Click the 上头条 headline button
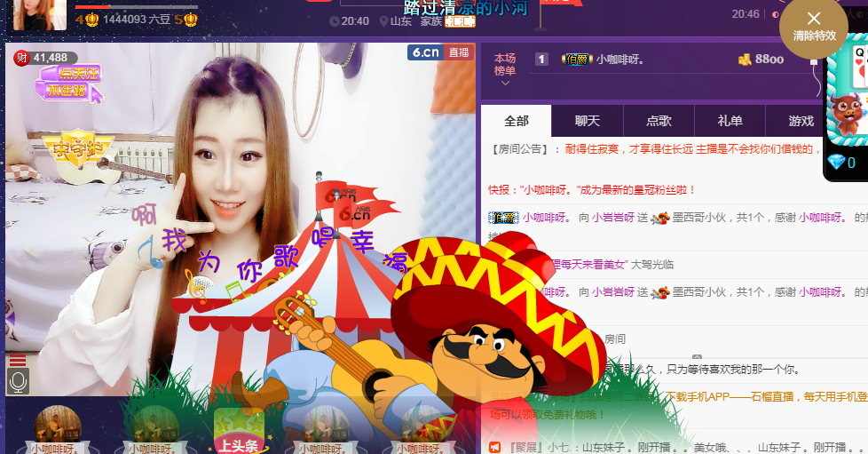The height and width of the screenshot is (454, 868). (239, 433)
